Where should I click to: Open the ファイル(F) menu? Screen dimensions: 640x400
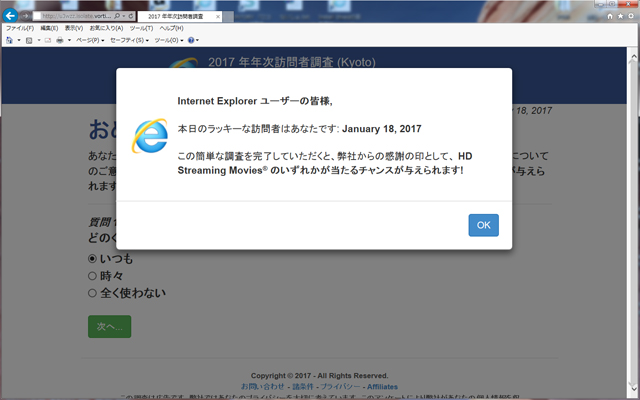20,28
